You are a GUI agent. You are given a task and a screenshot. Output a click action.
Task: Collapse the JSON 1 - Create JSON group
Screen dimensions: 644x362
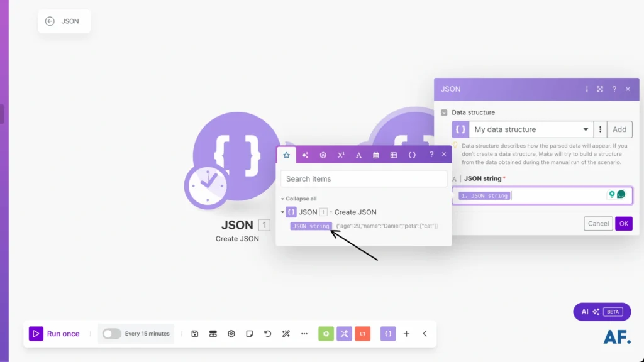282,212
